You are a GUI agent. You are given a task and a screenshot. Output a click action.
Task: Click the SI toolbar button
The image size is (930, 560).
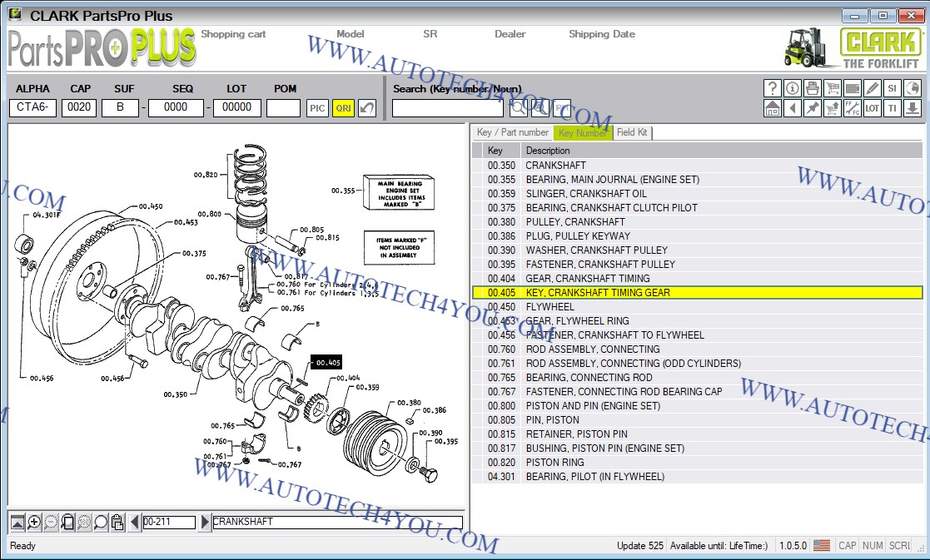click(892, 88)
